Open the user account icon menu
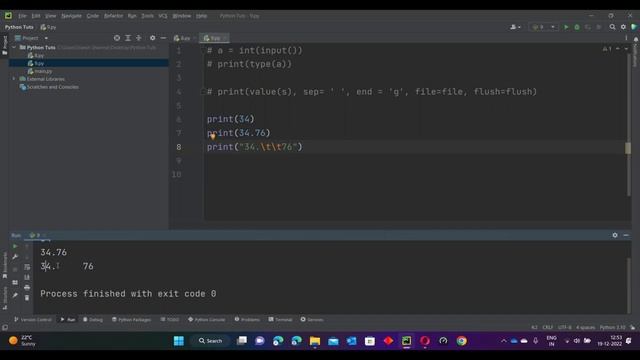The width and height of the screenshot is (640, 360). tap(515, 27)
